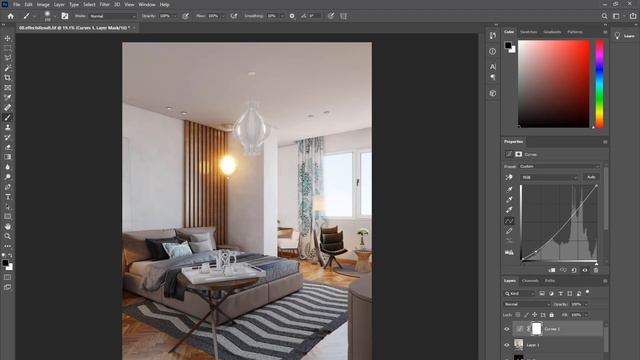Toggle lock transparent pixels
The image size is (640, 360).
point(518,315)
